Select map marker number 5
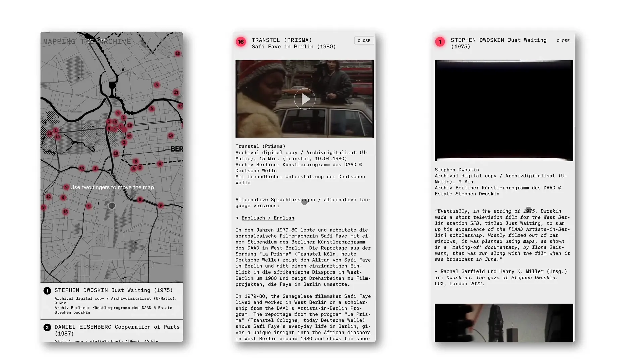The width and height of the screenshot is (644, 362). click(115, 129)
